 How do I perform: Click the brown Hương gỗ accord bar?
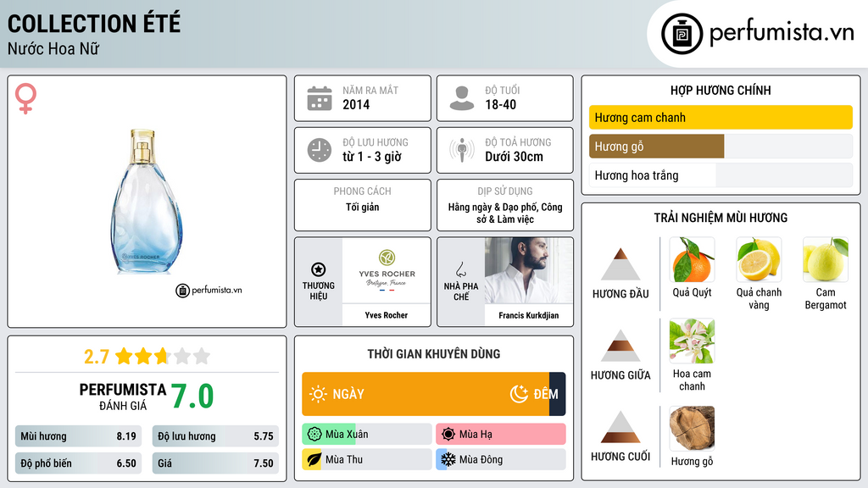657,146
